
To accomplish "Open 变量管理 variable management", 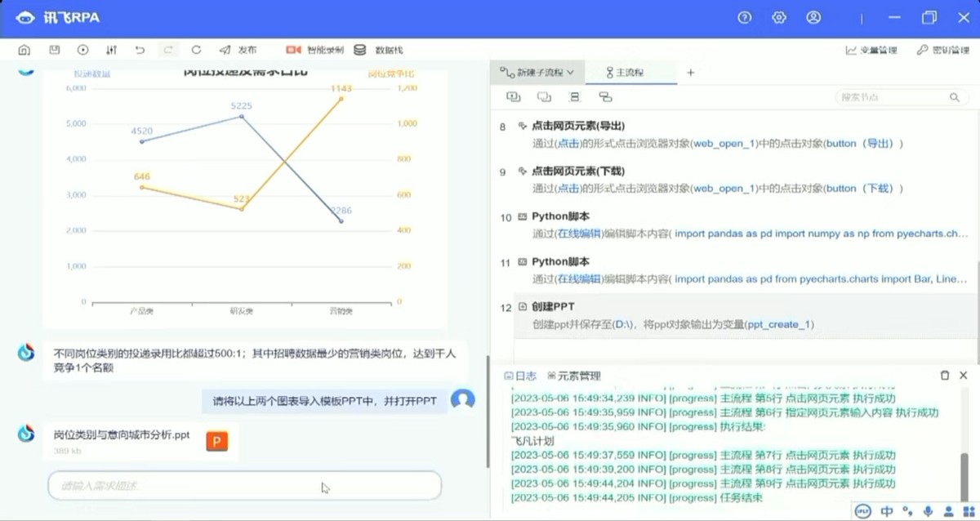I will click(871, 50).
